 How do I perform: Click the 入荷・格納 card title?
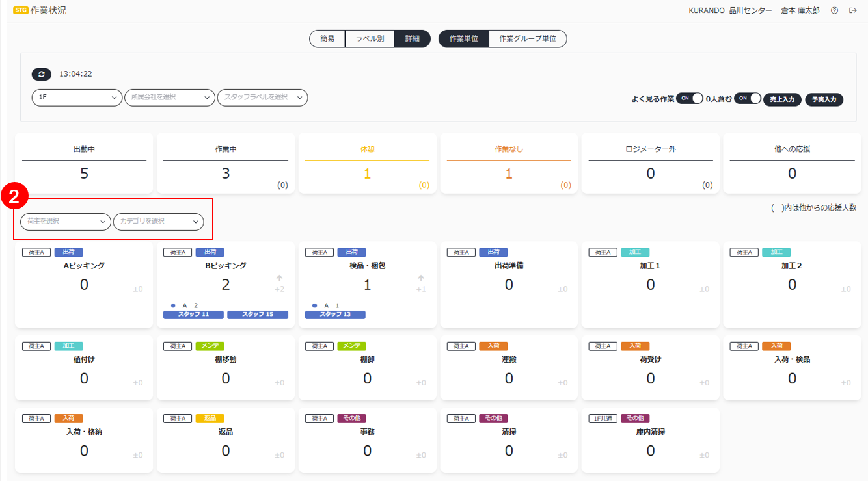pos(84,432)
